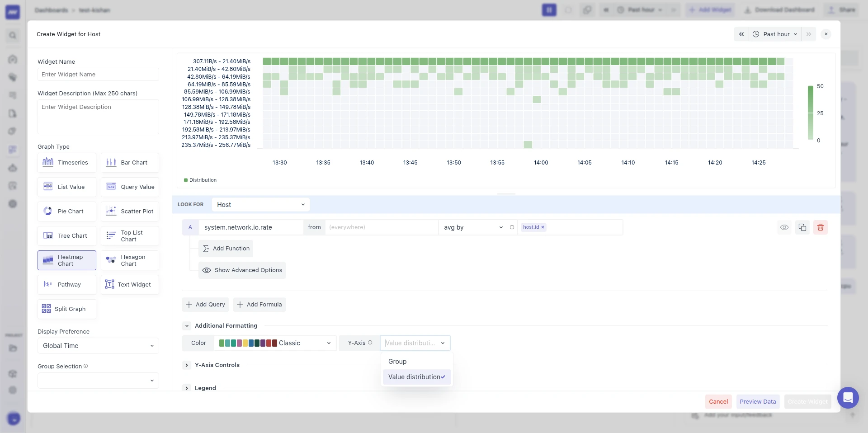
Task: Focus the Widget Name input field
Action: click(98, 75)
